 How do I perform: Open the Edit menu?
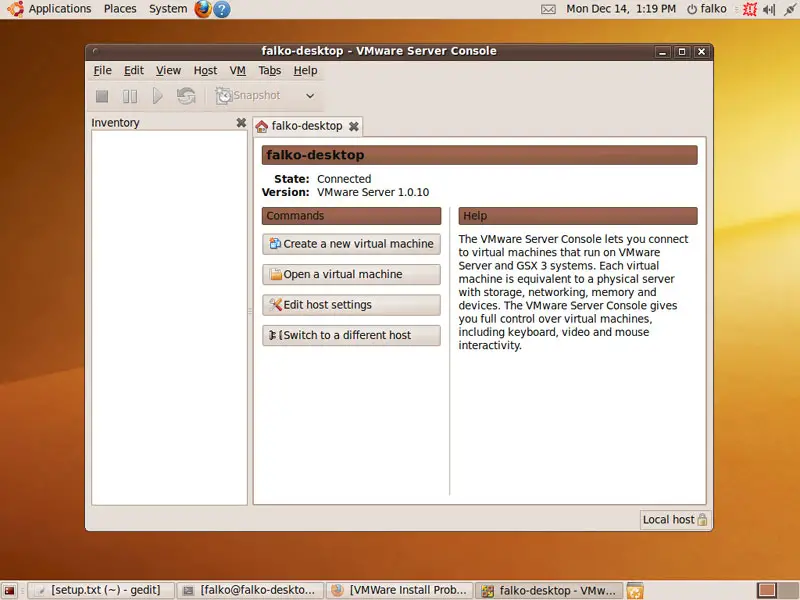click(x=134, y=70)
